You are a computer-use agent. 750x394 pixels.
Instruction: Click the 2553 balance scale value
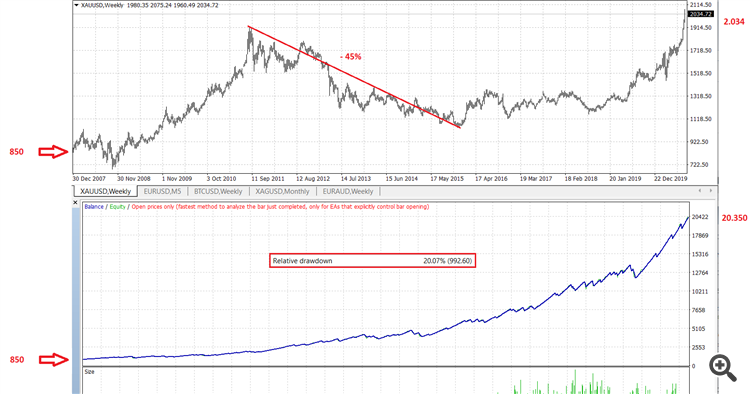click(699, 348)
